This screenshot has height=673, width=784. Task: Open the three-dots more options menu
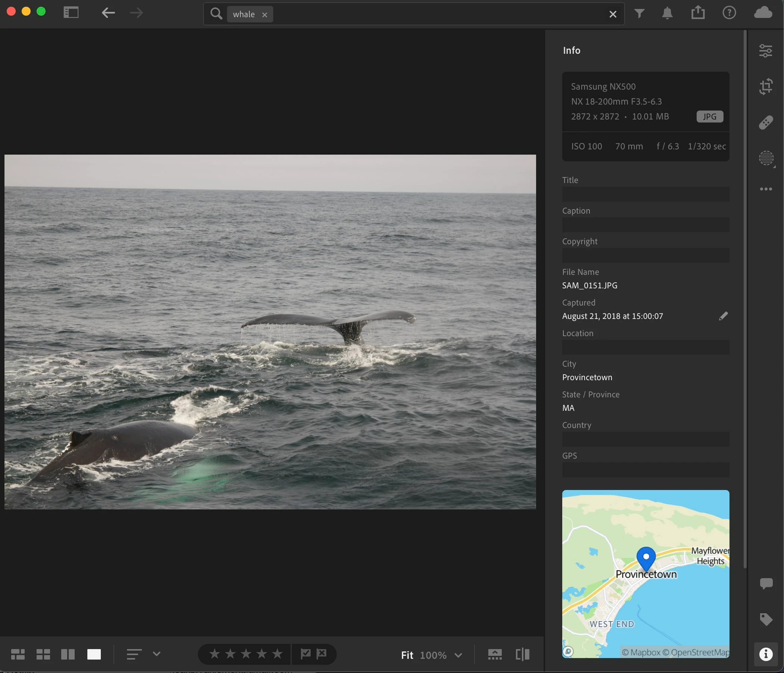(x=765, y=189)
